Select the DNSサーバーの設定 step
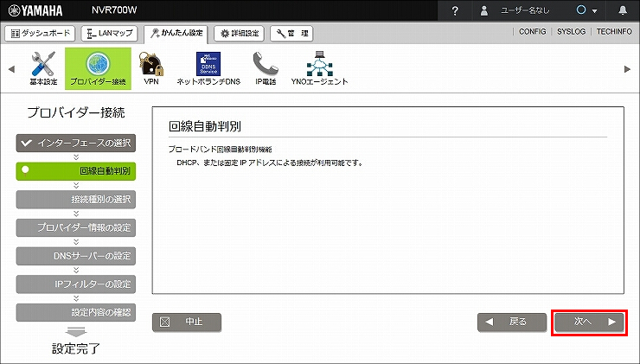Screen dimensions: 640x364 click(x=76, y=256)
